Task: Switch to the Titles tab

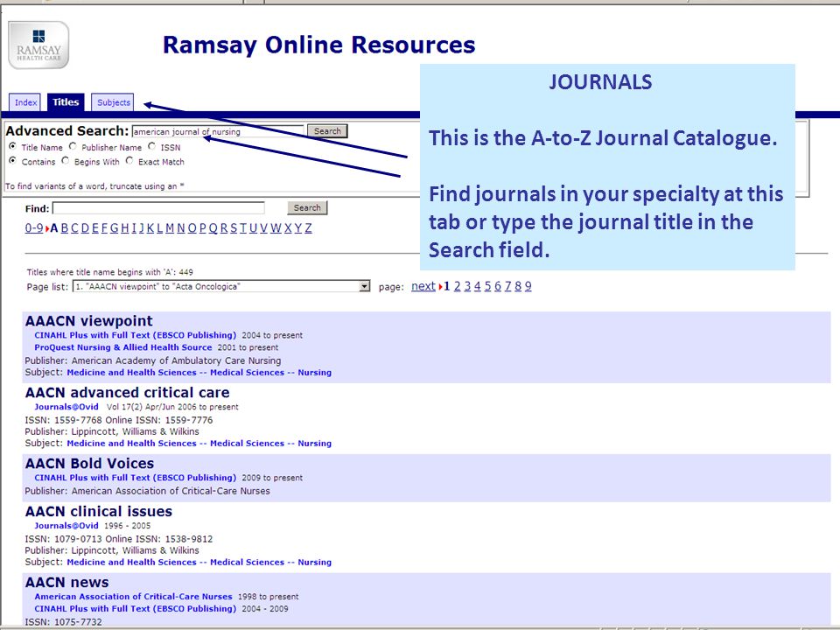Action: pyautogui.click(x=66, y=101)
